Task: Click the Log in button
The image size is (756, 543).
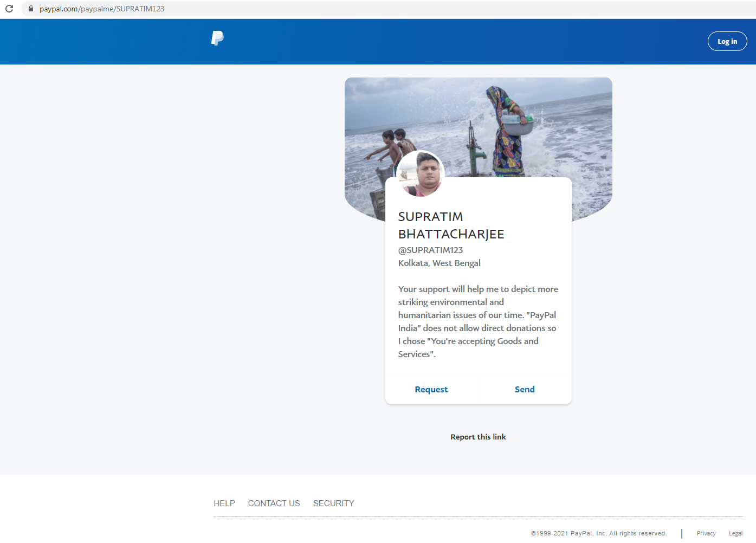Action: [x=727, y=41]
